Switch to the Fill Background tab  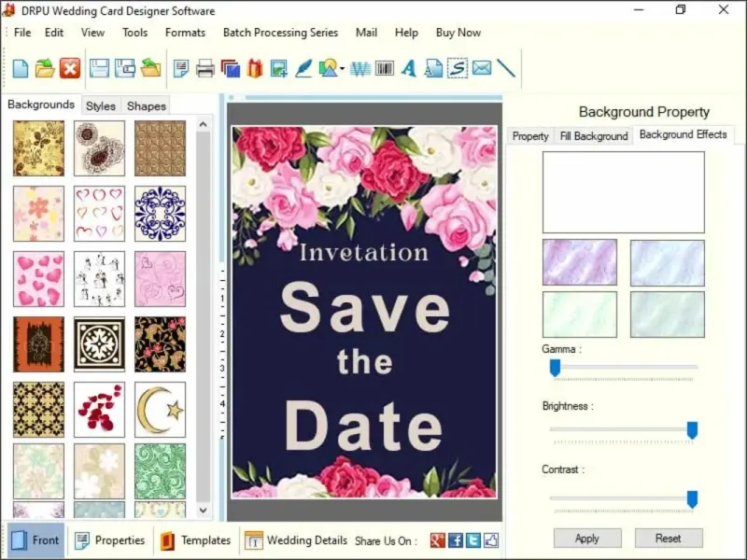tap(593, 136)
